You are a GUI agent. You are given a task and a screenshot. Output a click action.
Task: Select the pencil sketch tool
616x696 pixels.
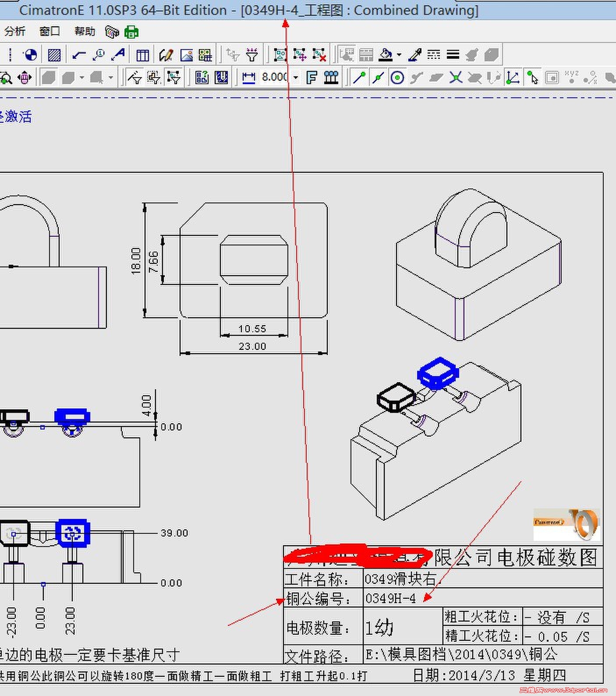coord(166,55)
